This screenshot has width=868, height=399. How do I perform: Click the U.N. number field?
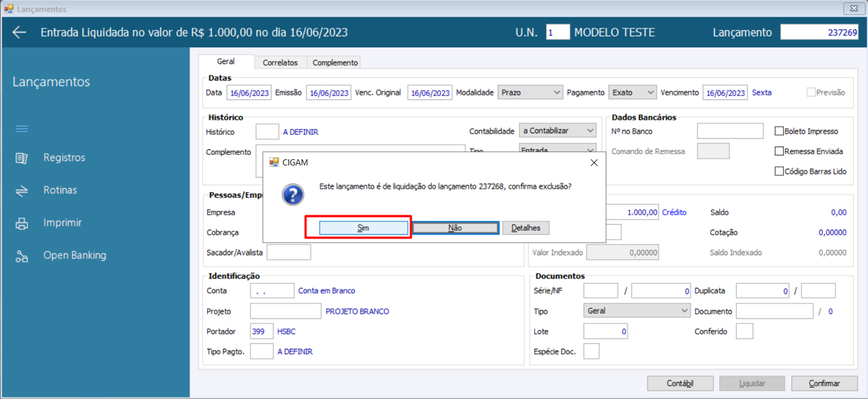click(558, 32)
